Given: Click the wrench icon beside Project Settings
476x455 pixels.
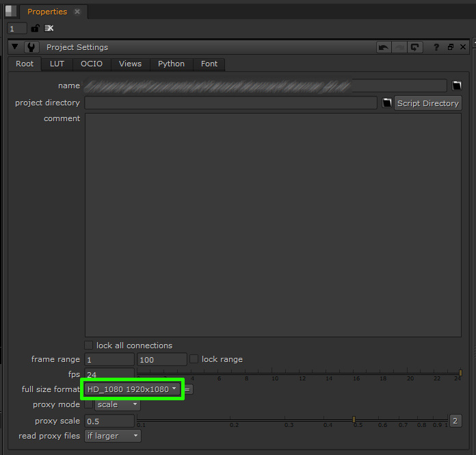Looking at the screenshot, I should (31, 47).
